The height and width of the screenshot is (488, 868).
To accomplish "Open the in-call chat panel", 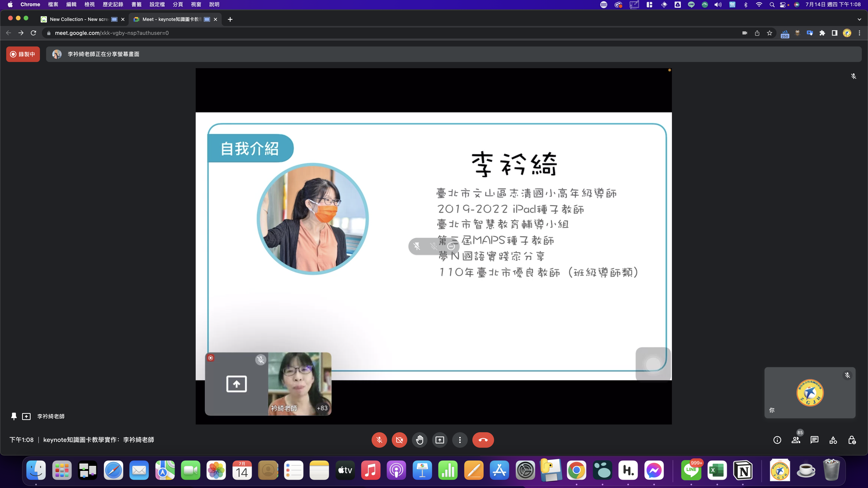I will click(x=814, y=440).
